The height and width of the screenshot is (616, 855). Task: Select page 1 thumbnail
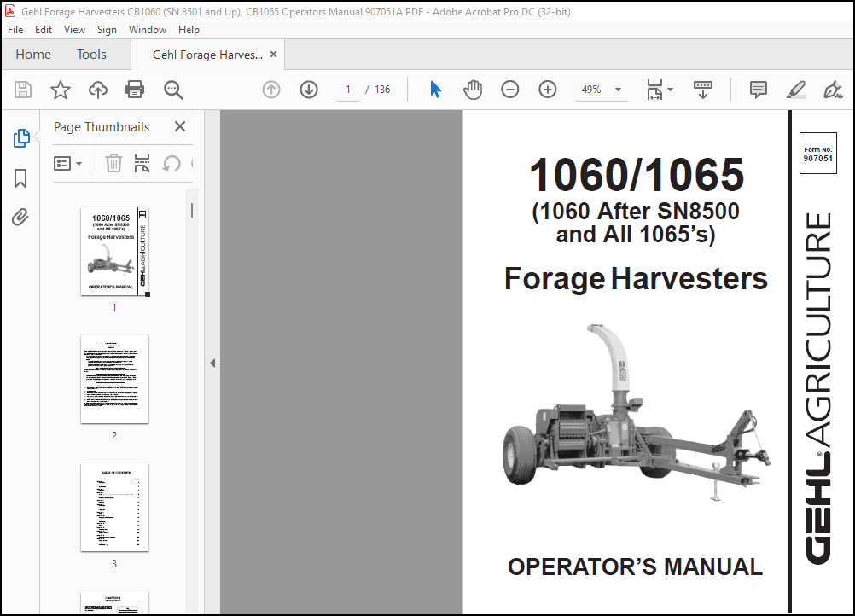(x=114, y=252)
